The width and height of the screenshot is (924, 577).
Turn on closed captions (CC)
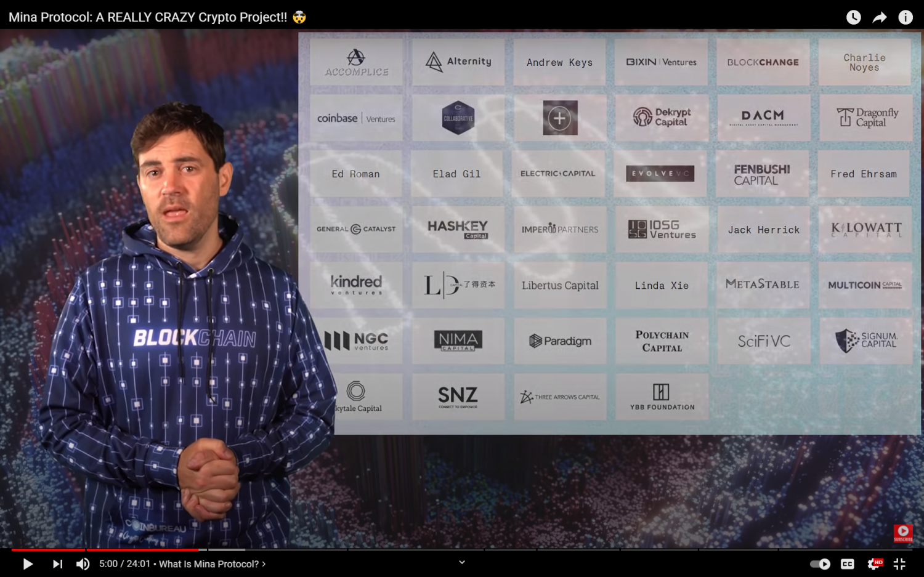[x=848, y=564]
